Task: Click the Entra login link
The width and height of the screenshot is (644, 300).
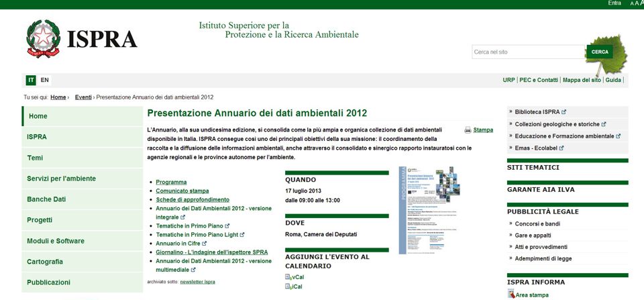Action: click(614, 3)
